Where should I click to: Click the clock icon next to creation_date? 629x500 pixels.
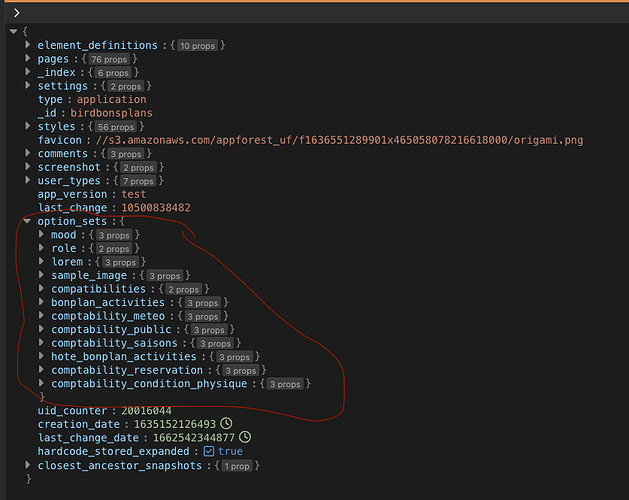[x=226, y=423]
